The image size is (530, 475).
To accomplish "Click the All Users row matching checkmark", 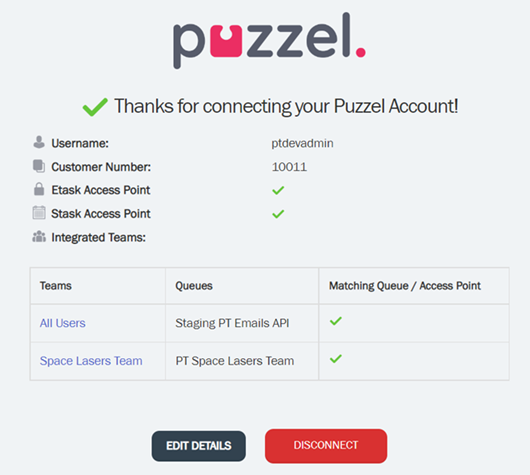I will 336,321.
